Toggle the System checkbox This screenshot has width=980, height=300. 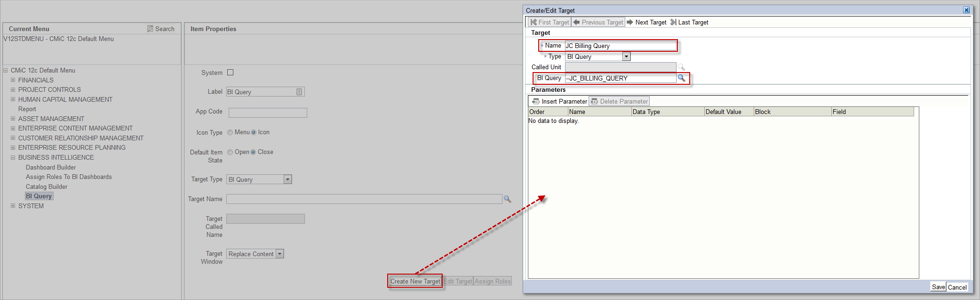click(231, 73)
